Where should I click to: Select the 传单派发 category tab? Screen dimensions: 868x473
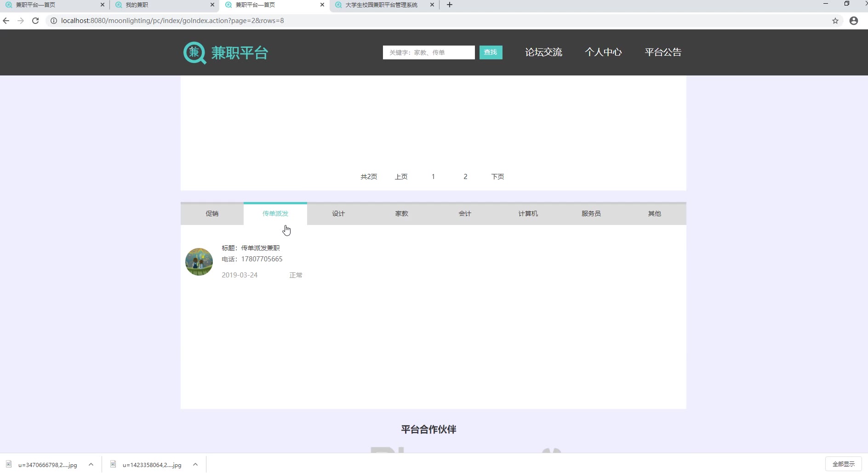click(275, 213)
